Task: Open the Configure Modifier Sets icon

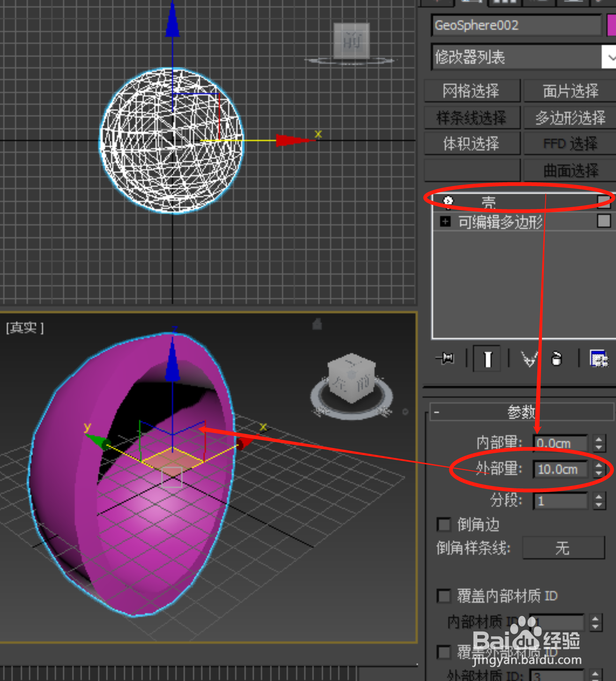Action: [x=598, y=359]
